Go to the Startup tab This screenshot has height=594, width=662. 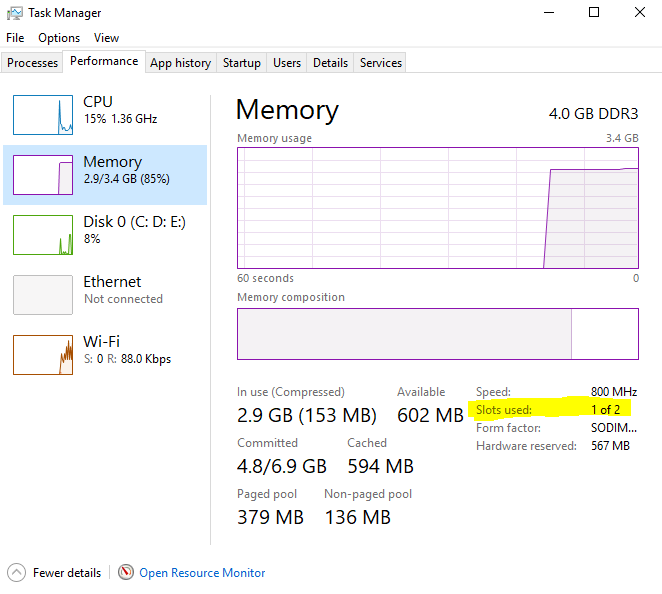pos(241,63)
